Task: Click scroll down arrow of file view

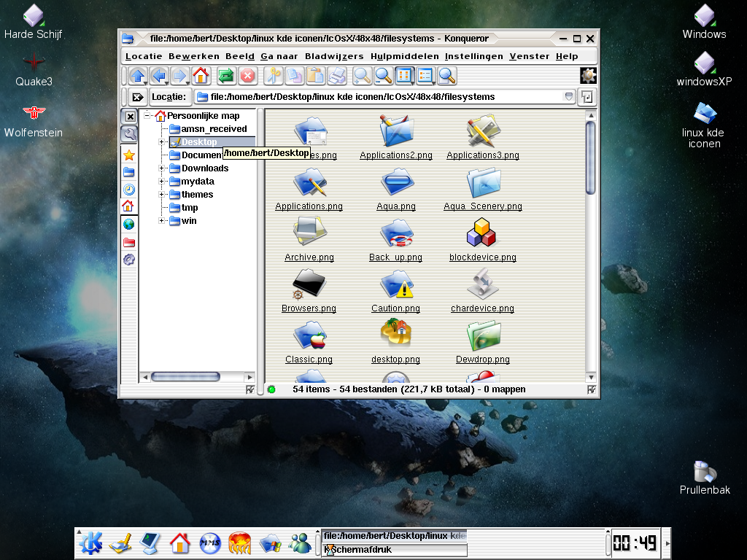Action: [x=591, y=377]
